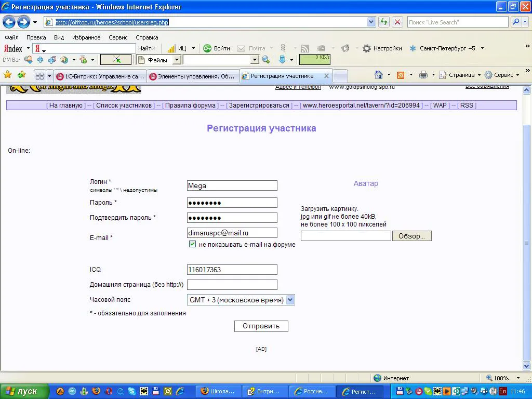The image size is (532, 399).
Task: Switch to the '1С-Битрикс: Управление са...' tab
Action: click(100, 76)
